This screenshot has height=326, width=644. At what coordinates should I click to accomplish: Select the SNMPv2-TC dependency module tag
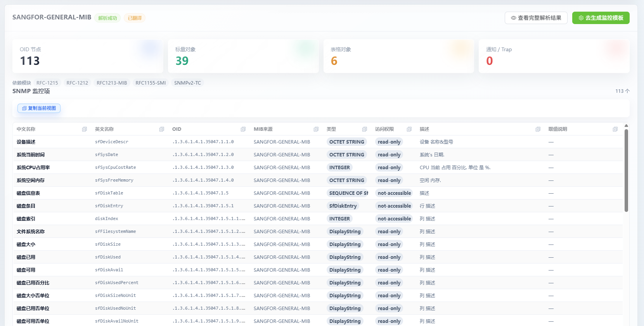[187, 83]
